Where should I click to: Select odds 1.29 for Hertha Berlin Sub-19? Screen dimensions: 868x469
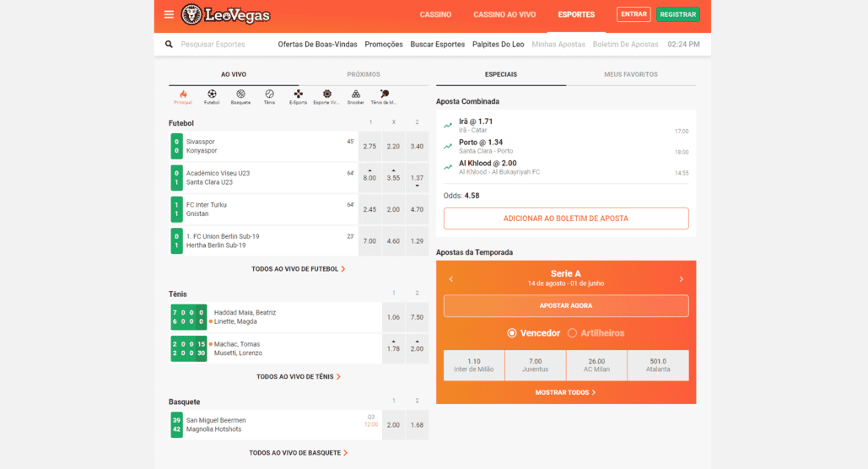418,241
